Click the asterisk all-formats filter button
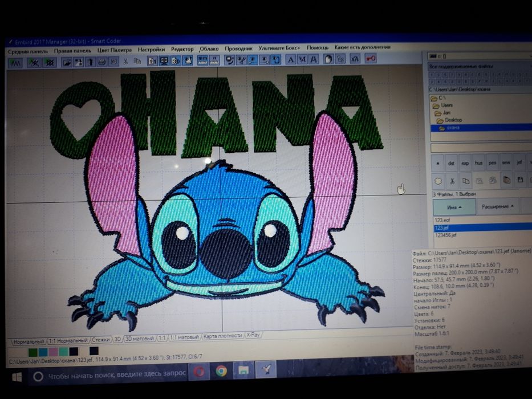The image size is (532, 399). [x=438, y=164]
